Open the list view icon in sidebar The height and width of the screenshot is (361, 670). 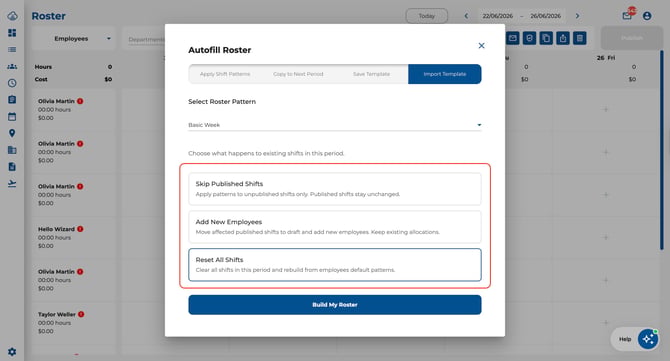tap(12, 50)
